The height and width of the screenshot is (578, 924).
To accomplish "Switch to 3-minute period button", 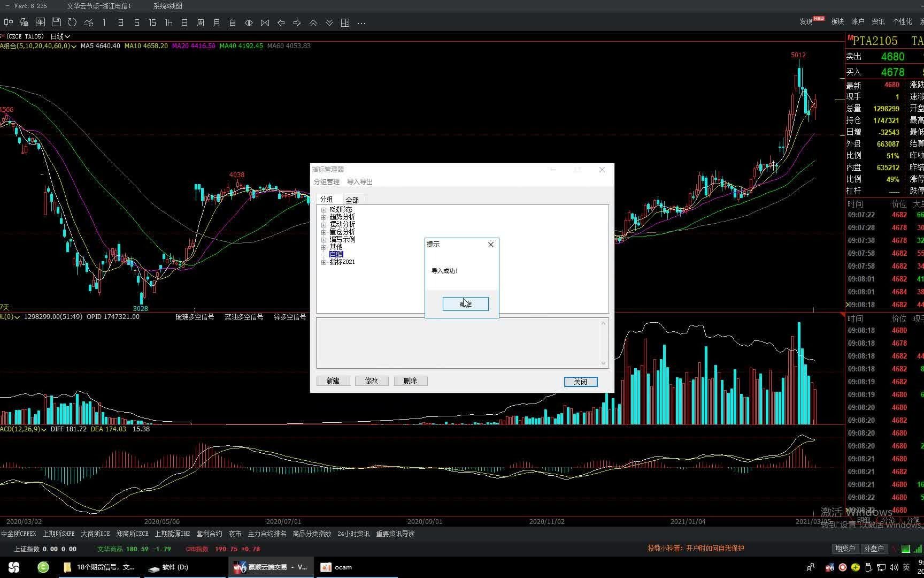I will pos(120,22).
